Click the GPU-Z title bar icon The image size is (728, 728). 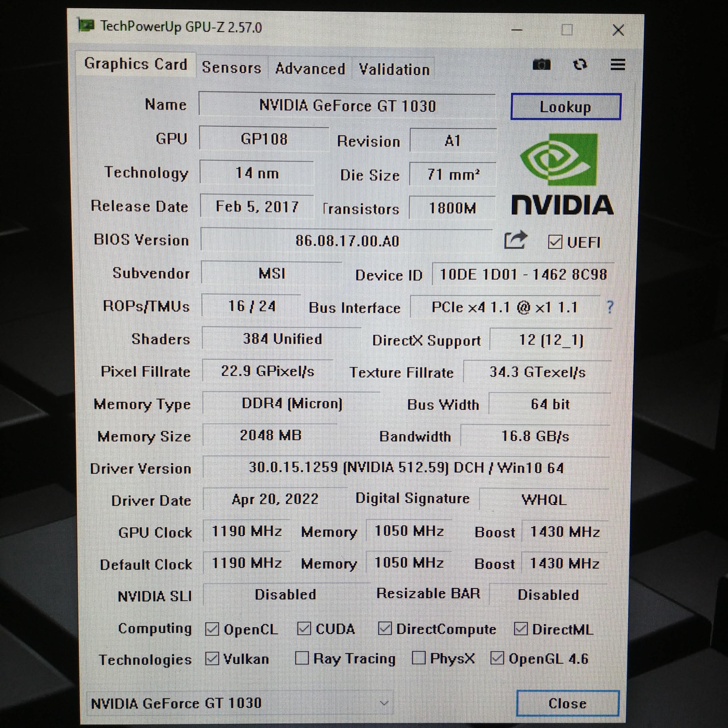click(86, 26)
